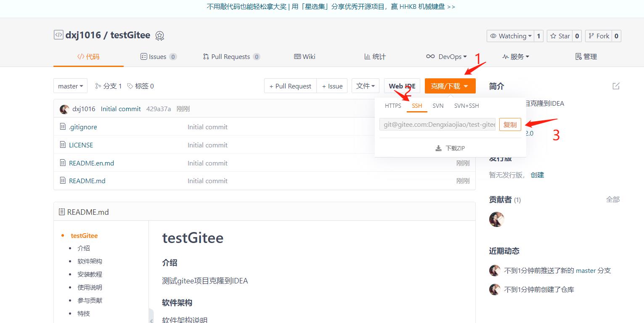Open commit hash 429a37a
The height and width of the screenshot is (323, 644).
pos(159,109)
